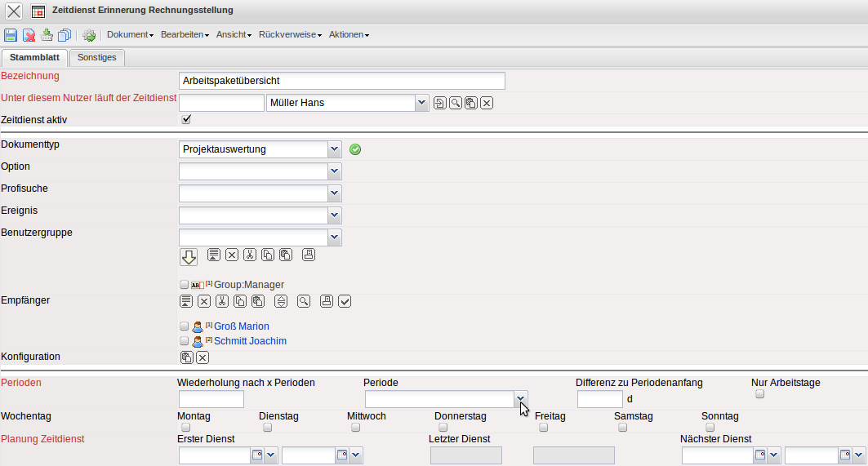Click the Schmitt Joachim link
The height and width of the screenshot is (466, 868).
(x=250, y=341)
